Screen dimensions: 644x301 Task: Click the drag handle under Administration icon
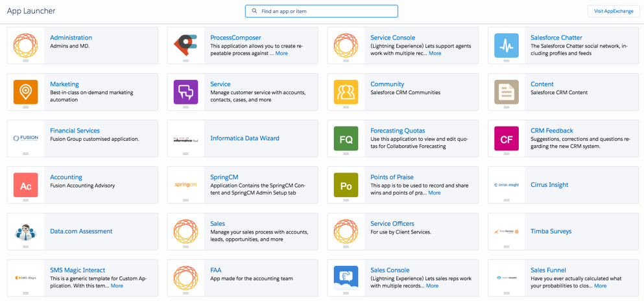pyautogui.click(x=25, y=60)
